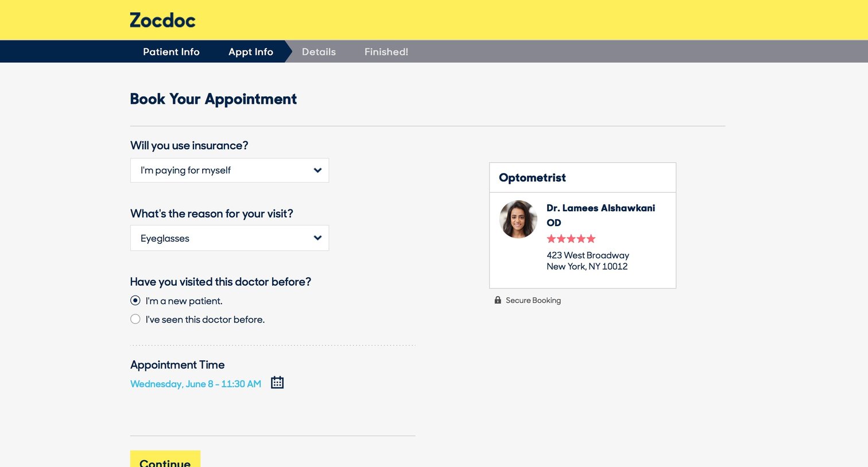
Task: Open the appointment calendar icon
Action: pyautogui.click(x=277, y=383)
